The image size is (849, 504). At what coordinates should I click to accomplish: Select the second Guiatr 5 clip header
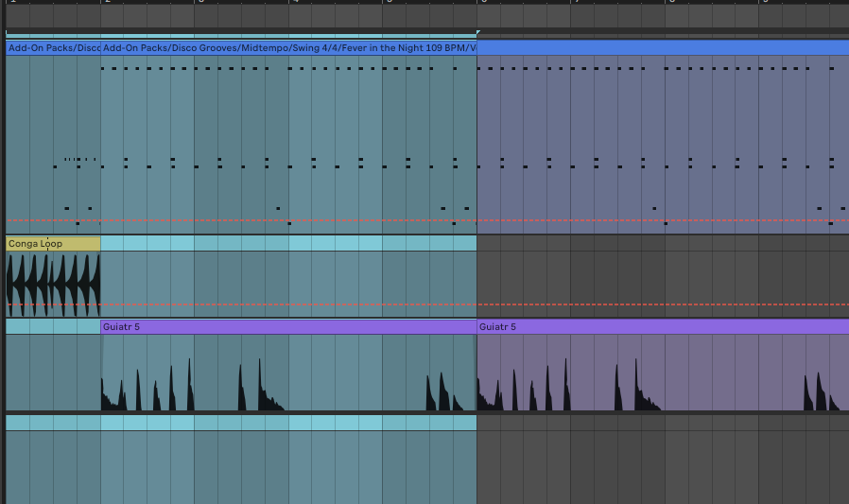pyautogui.click(x=662, y=326)
